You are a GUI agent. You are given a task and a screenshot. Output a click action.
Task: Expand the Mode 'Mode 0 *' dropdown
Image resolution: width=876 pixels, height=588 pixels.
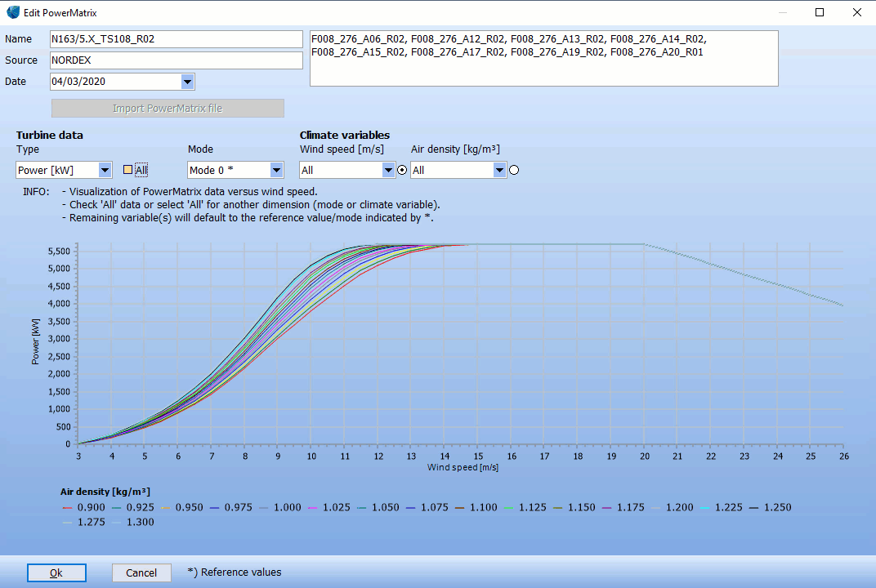pos(276,170)
